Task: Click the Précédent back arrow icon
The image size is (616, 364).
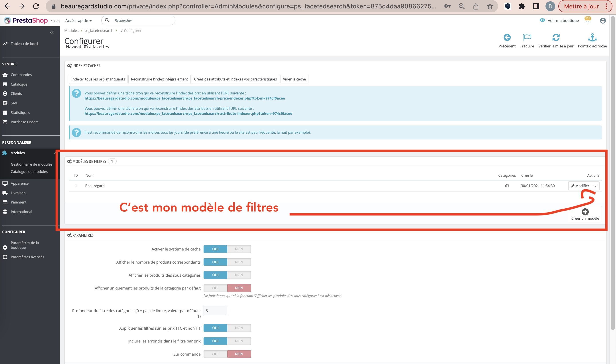Action: (x=507, y=37)
